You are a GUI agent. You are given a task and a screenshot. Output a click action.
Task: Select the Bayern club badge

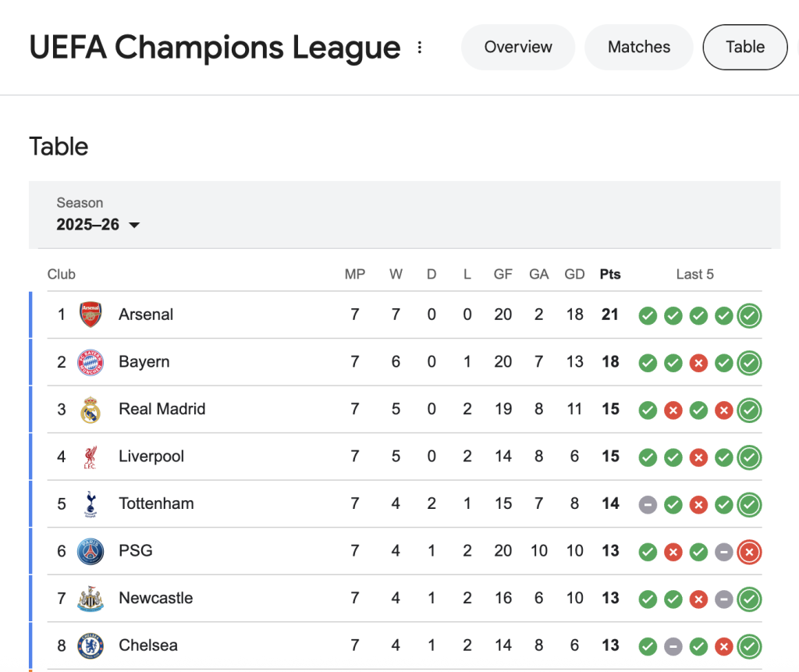[x=90, y=361]
